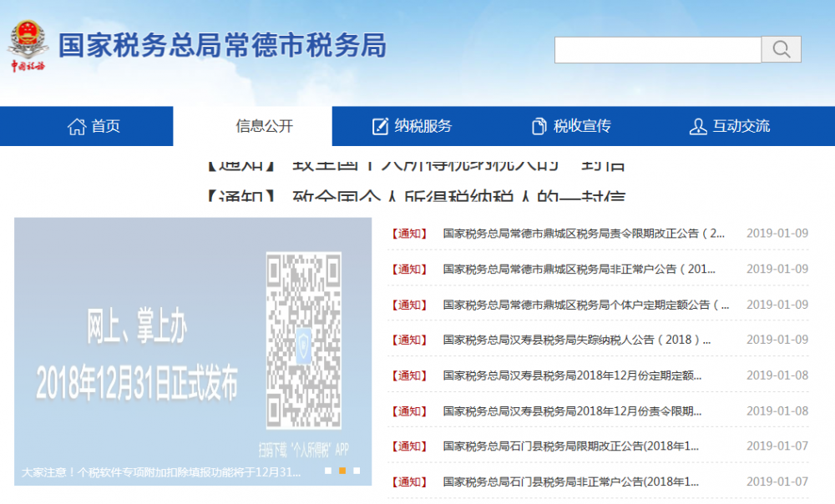Click the magnifying glass search icon
Viewport: 835px width, 504px height.
pos(782,49)
